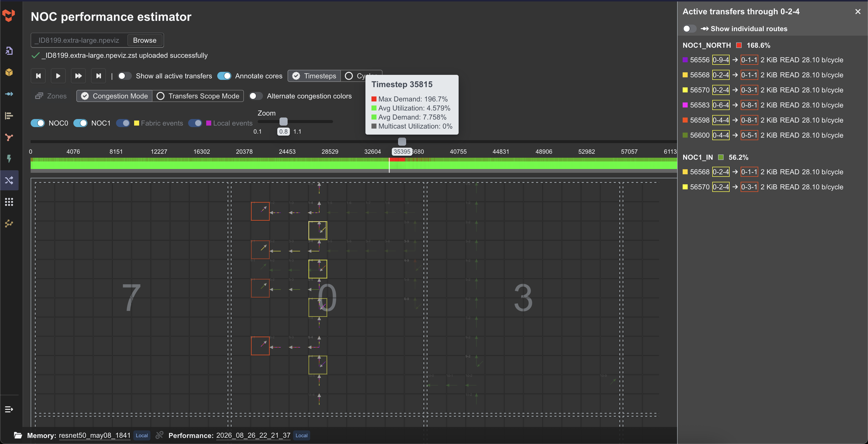Image resolution: width=868 pixels, height=444 pixels.
Task: Toggle Show all active transfers
Action: pos(124,76)
